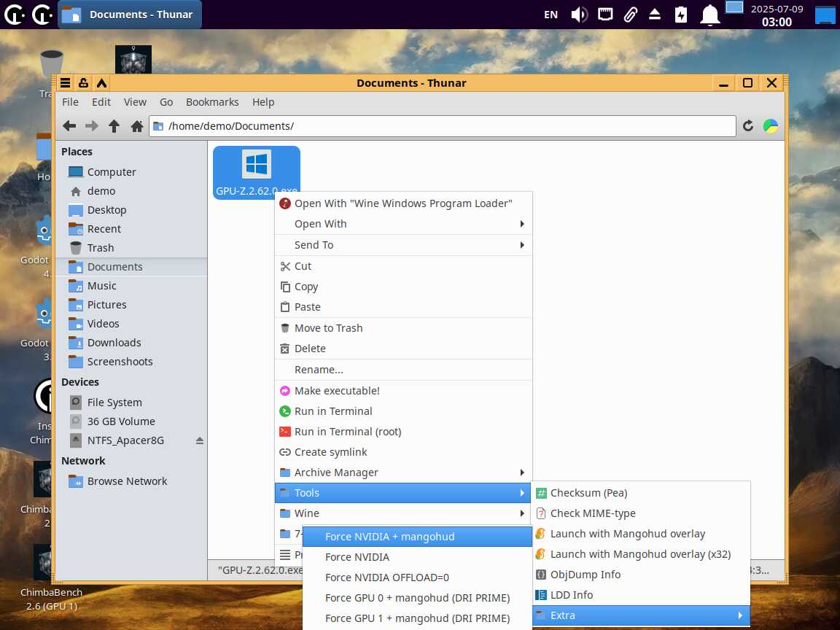
Task: Click the Back arrow in Thunar toolbar
Action: [x=69, y=126]
